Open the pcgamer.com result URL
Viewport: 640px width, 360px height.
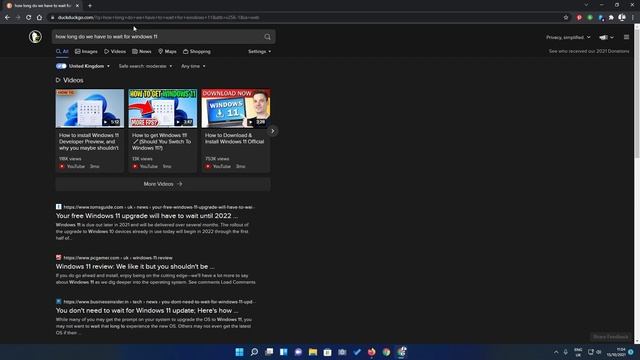click(x=118, y=258)
